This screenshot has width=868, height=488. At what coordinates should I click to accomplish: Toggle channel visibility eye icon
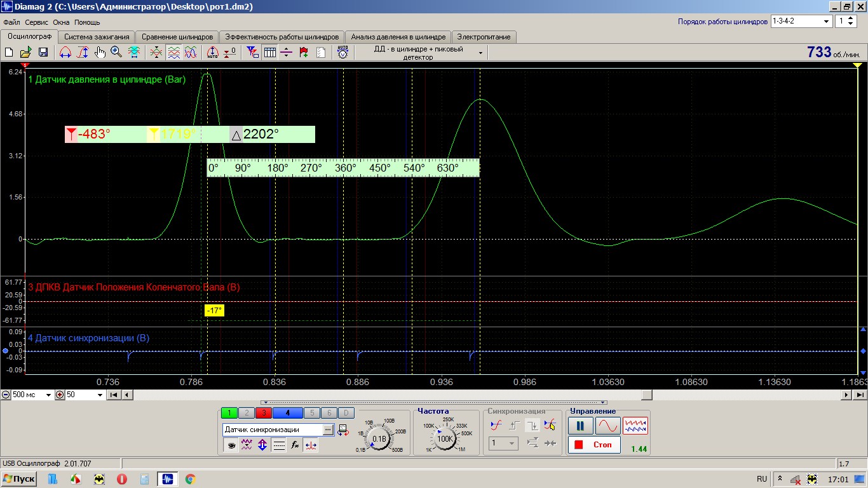click(x=231, y=445)
